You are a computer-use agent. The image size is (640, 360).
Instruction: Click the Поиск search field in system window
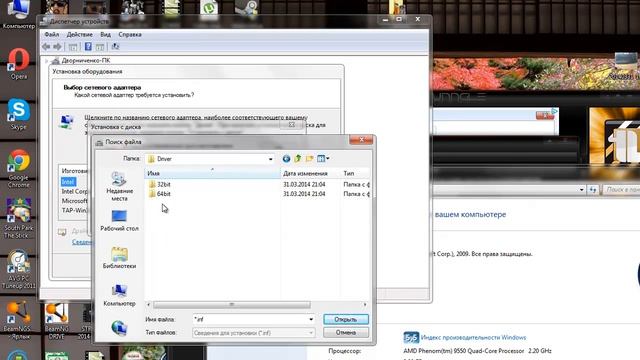(621, 190)
